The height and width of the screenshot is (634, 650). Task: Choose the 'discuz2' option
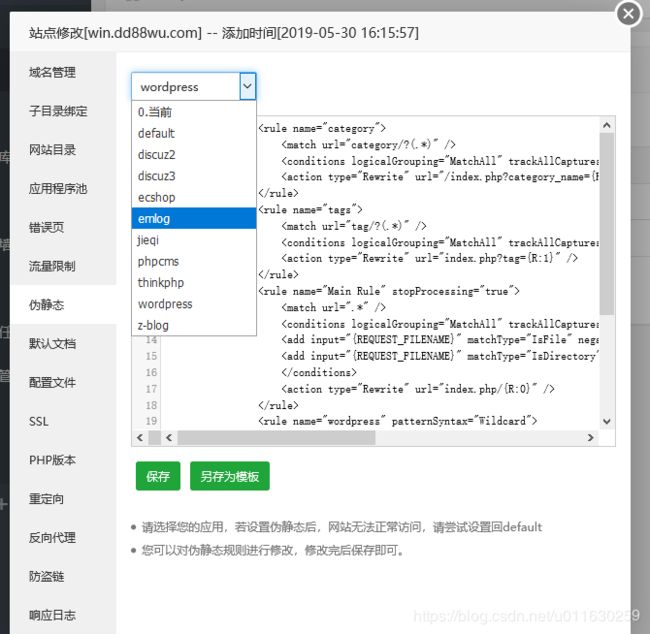click(x=194, y=155)
